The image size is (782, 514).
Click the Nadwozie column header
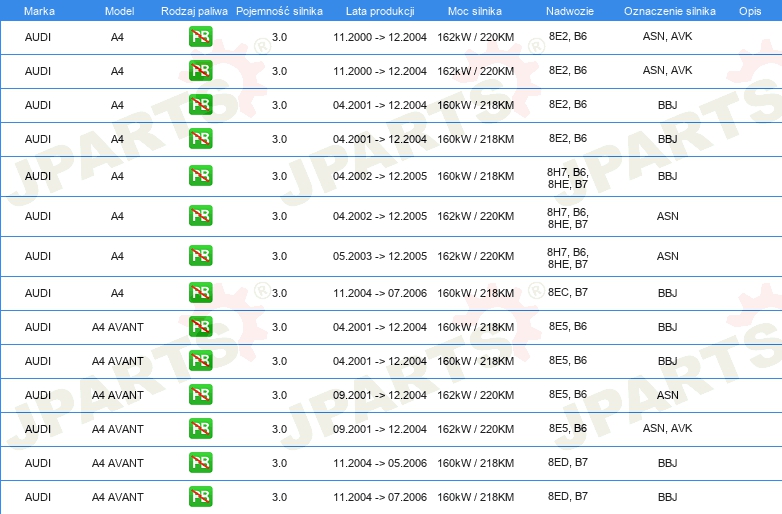570,11
